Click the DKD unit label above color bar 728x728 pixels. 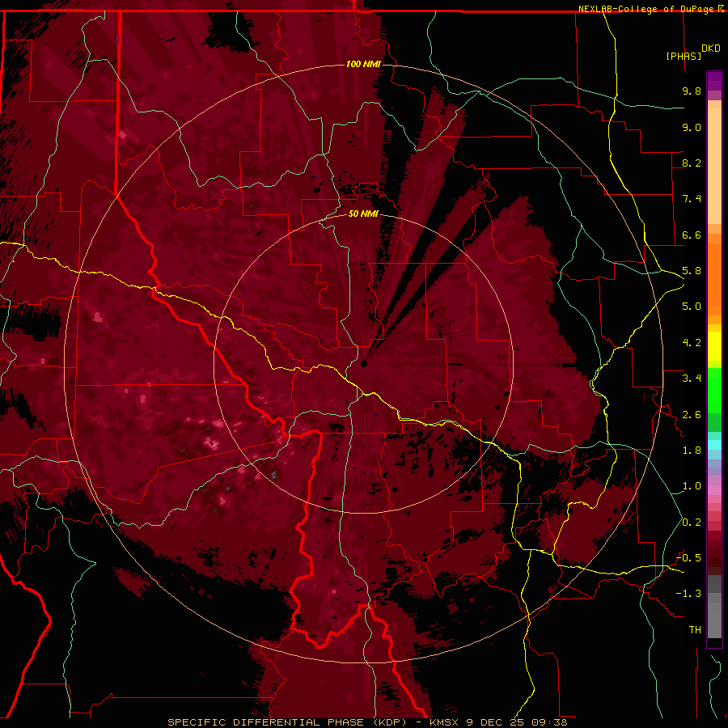pyautogui.click(x=711, y=49)
